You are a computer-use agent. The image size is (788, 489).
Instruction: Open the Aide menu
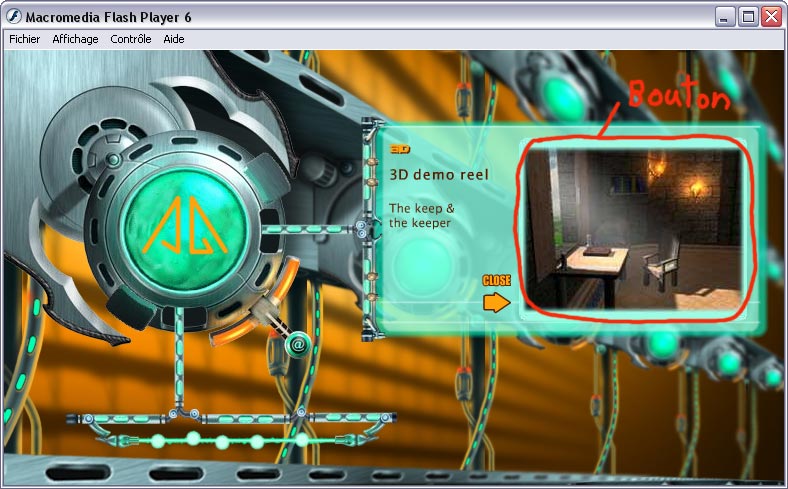174,39
